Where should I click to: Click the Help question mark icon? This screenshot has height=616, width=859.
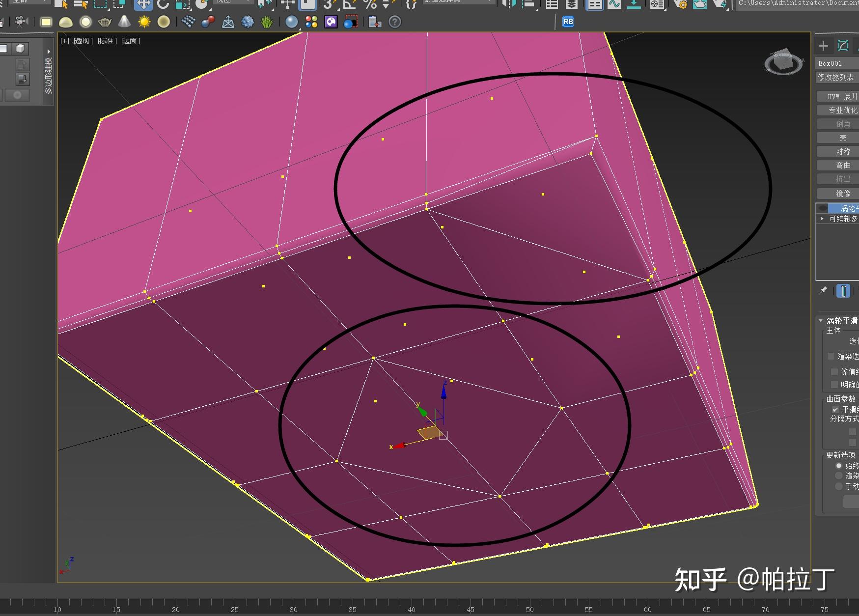click(394, 22)
